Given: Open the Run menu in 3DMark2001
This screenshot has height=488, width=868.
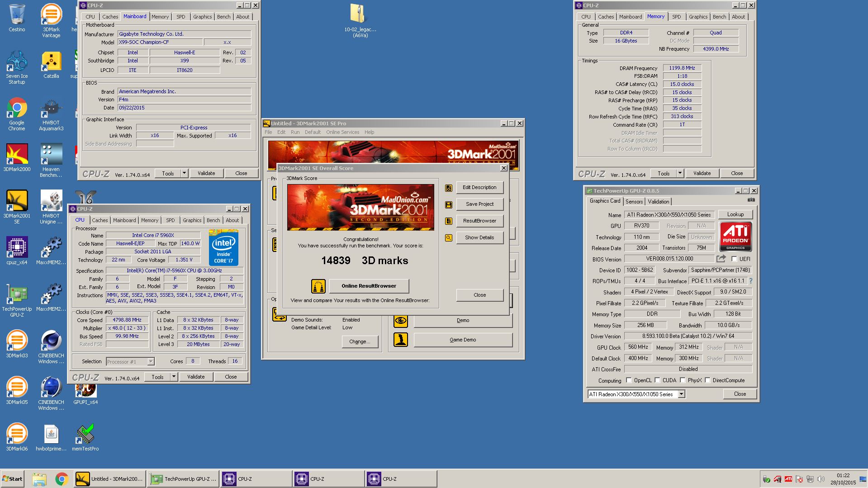Looking at the screenshot, I should [x=295, y=132].
